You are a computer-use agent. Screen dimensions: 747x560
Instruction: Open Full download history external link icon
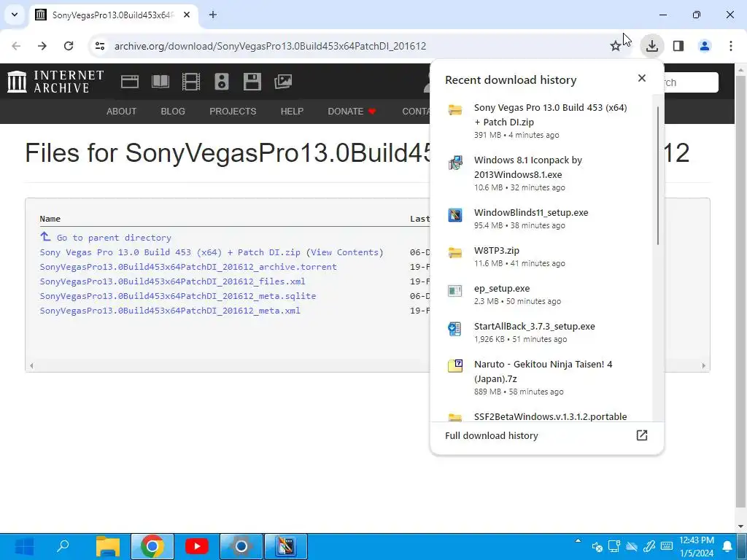pyautogui.click(x=642, y=435)
